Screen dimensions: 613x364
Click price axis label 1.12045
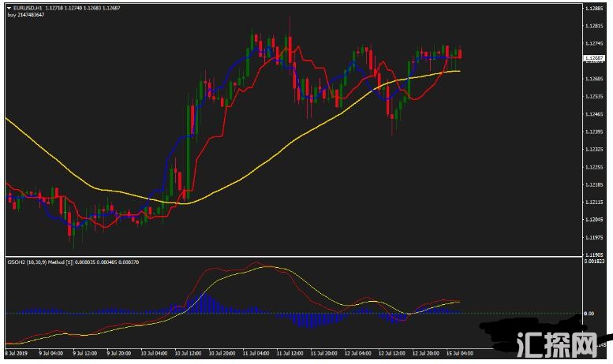pos(594,220)
